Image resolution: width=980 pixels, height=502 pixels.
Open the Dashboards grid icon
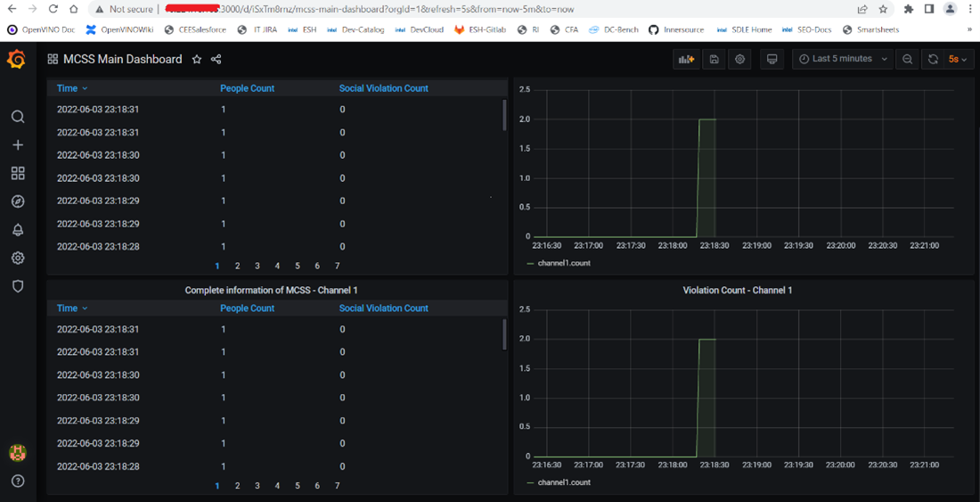click(x=18, y=173)
